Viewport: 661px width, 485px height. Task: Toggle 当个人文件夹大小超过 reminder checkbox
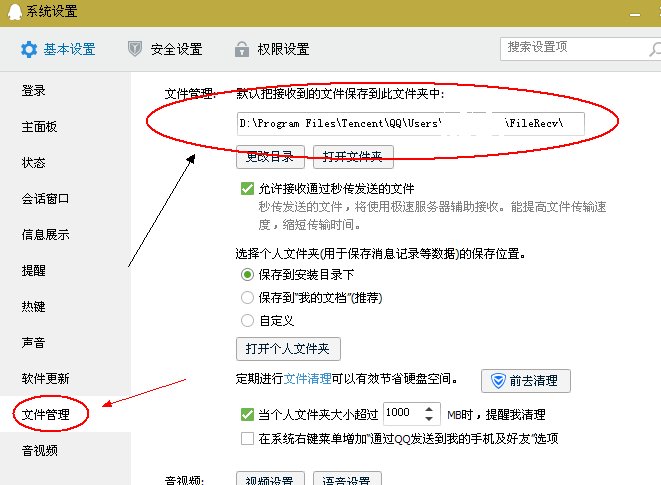point(247,415)
